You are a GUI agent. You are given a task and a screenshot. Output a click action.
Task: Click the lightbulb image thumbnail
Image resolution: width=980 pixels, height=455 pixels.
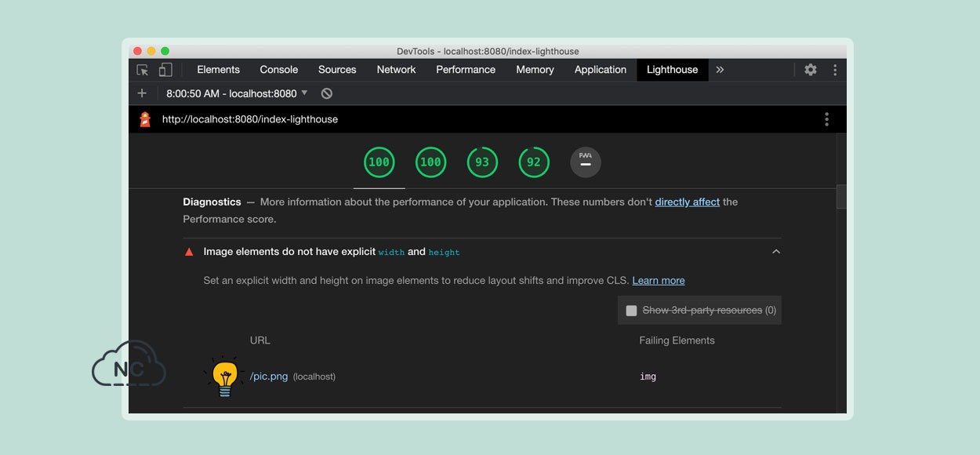224,377
